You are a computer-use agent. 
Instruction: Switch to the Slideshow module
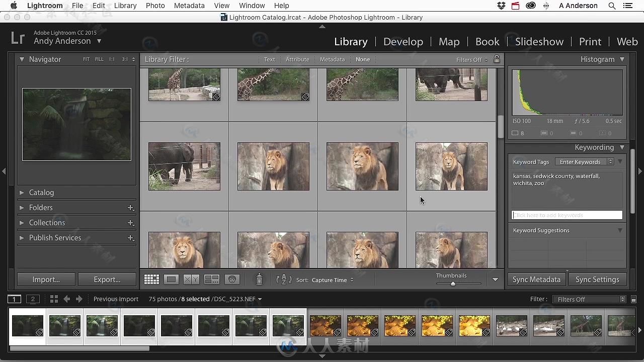pyautogui.click(x=539, y=42)
